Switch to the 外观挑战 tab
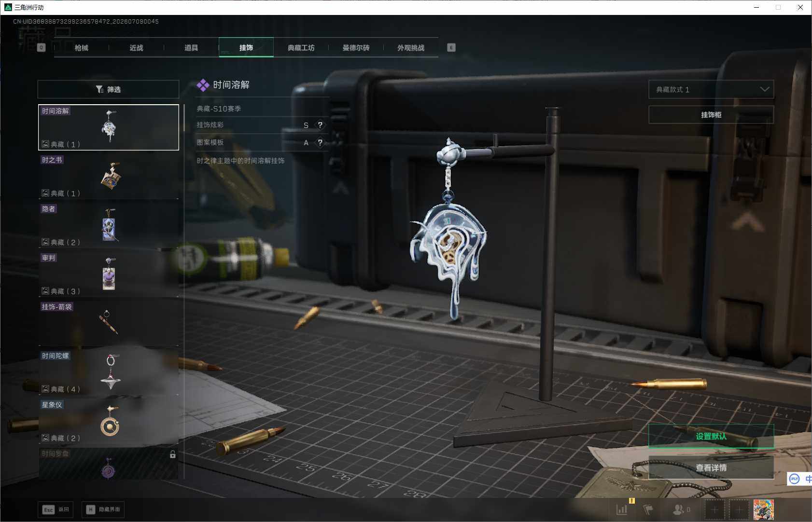Screen dimensions: 812x522 (411, 48)
